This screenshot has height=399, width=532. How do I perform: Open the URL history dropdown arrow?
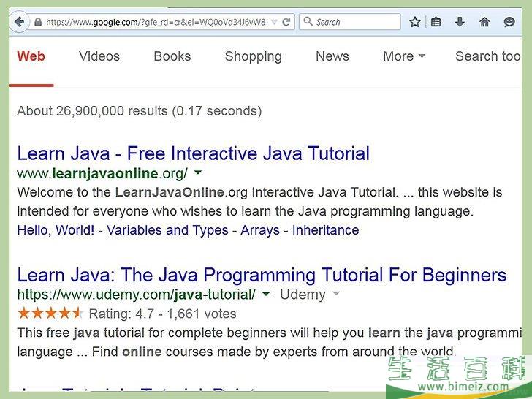pyautogui.click(x=274, y=22)
